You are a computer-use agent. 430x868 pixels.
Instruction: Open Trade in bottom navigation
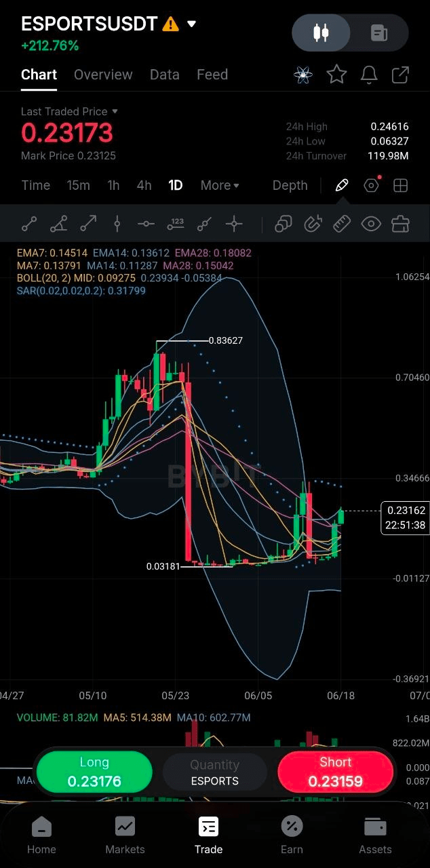[208, 836]
